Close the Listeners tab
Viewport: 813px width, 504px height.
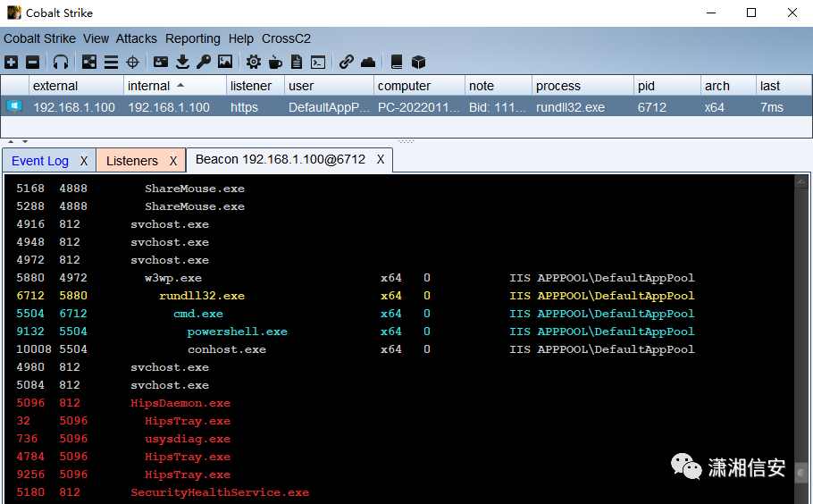tap(173, 161)
